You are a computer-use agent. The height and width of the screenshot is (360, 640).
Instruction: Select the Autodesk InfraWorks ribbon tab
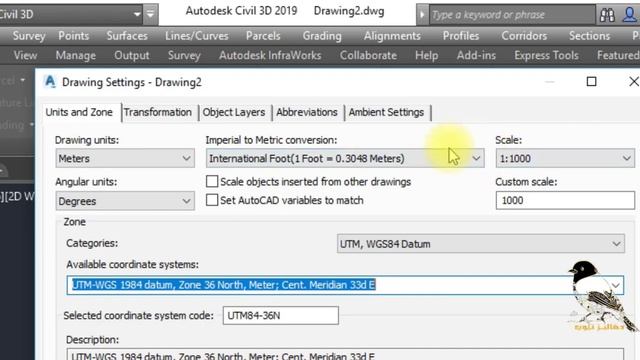[270, 55]
